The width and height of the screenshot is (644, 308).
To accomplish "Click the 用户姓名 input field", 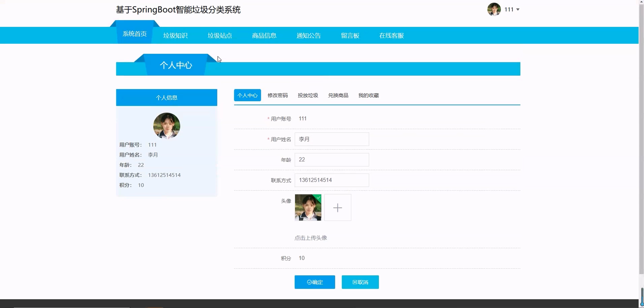I will click(331, 139).
